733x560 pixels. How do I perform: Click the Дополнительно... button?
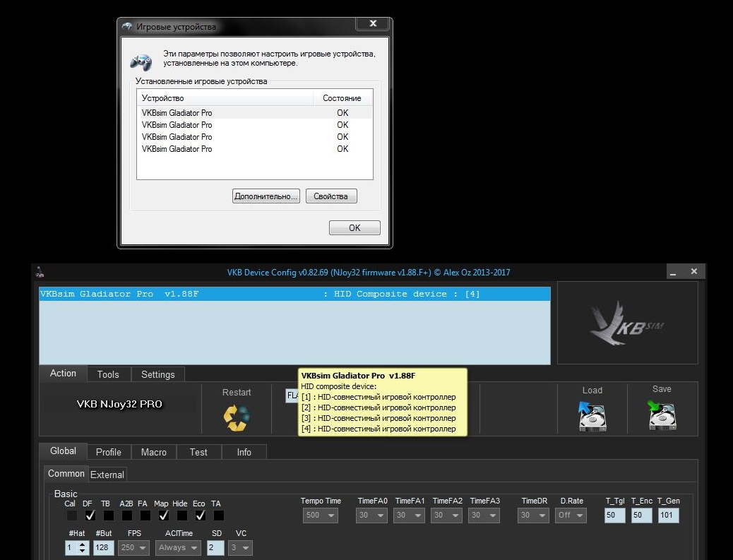pos(266,196)
